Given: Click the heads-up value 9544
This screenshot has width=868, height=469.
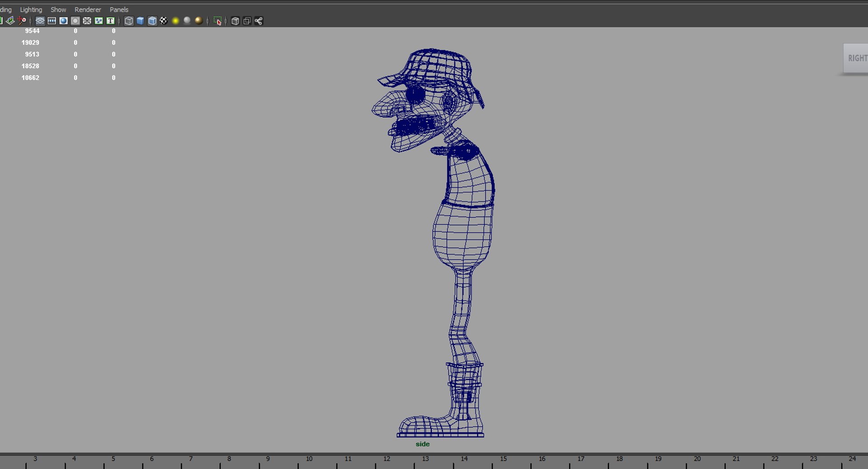Looking at the screenshot, I should coord(32,31).
